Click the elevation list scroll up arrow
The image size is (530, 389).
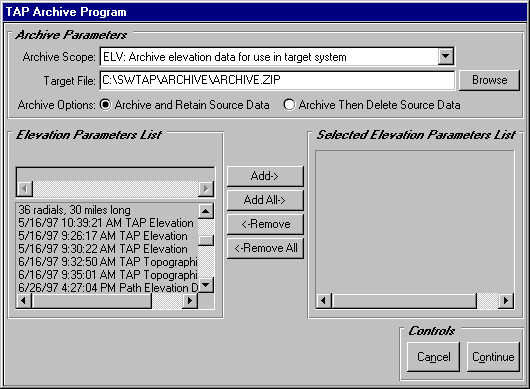tap(206, 211)
